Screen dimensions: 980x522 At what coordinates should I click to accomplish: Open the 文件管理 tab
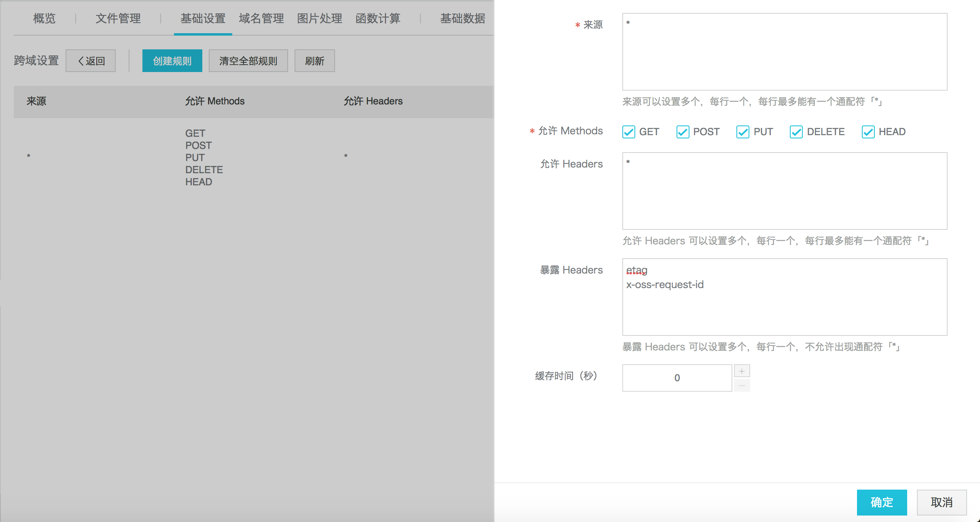click(x=118, y=19)
